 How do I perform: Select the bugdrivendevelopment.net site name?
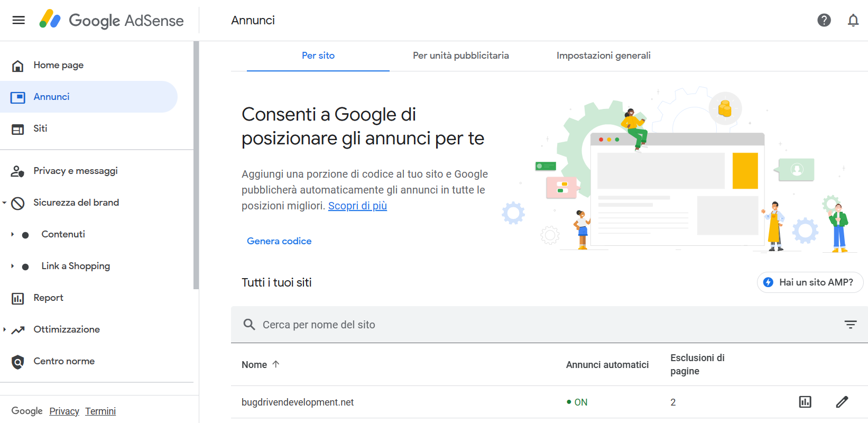pos(298,402)
